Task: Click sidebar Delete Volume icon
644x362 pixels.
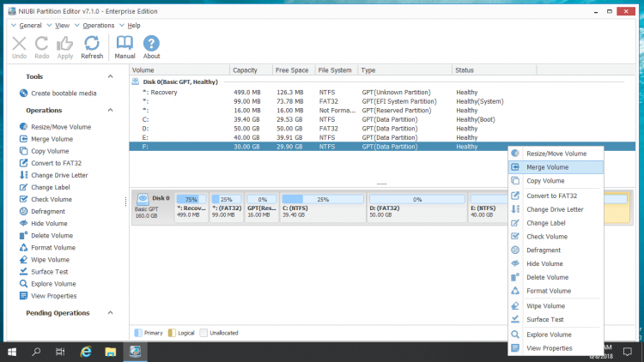Action: pos(23,235)
